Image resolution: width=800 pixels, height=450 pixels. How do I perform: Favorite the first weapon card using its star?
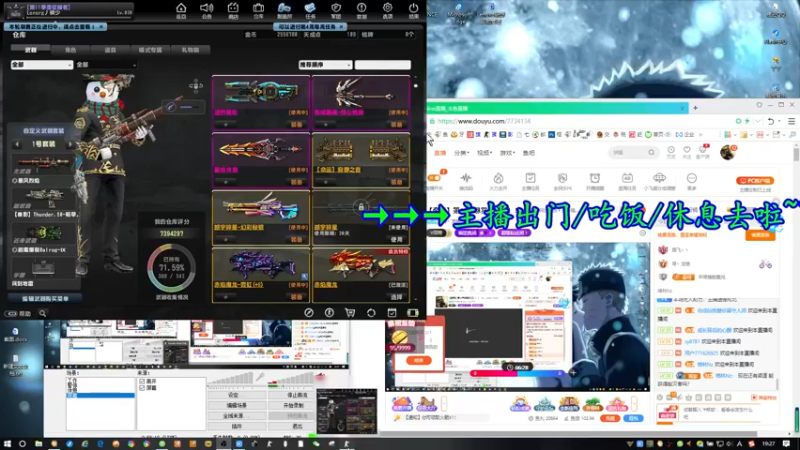point(226,124)
